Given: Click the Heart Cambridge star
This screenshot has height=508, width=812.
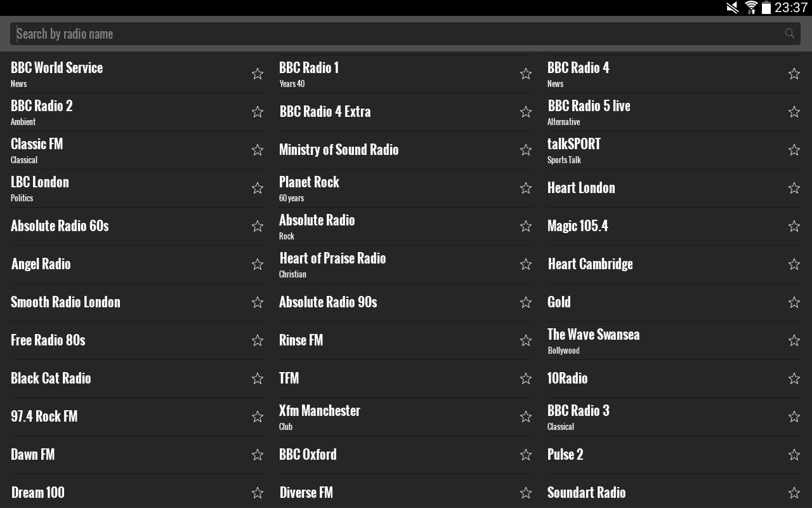Looking at the screenshot, I should point(794,264).
